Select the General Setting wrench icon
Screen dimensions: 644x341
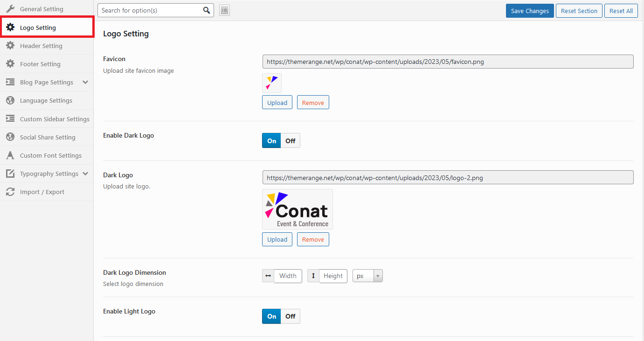coord(10,8)
